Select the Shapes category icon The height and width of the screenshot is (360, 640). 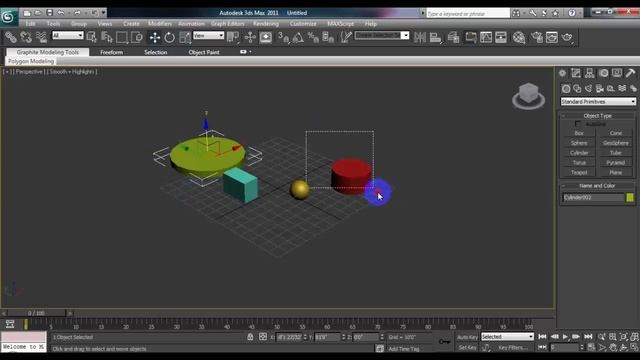(577, 88)
